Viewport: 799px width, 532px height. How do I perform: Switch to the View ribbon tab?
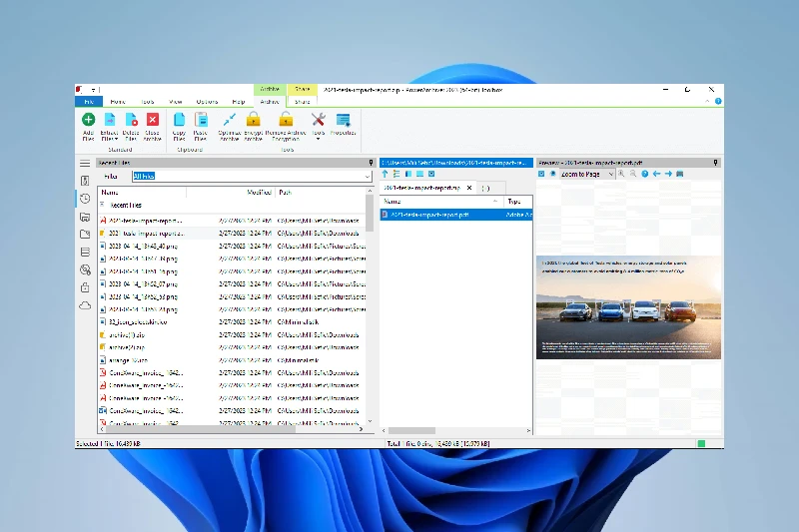point(176,102)
